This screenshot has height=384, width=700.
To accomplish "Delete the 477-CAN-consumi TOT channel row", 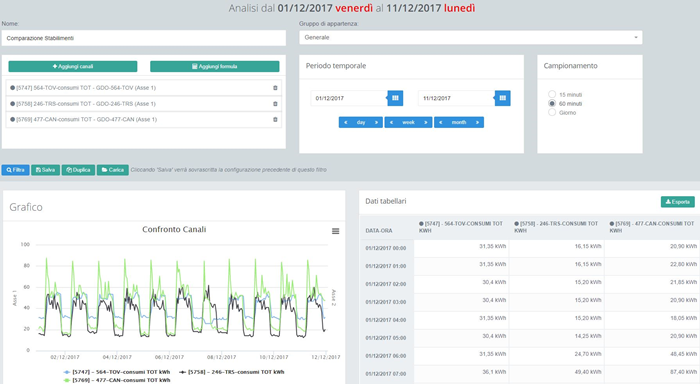I will click(275, 119).
